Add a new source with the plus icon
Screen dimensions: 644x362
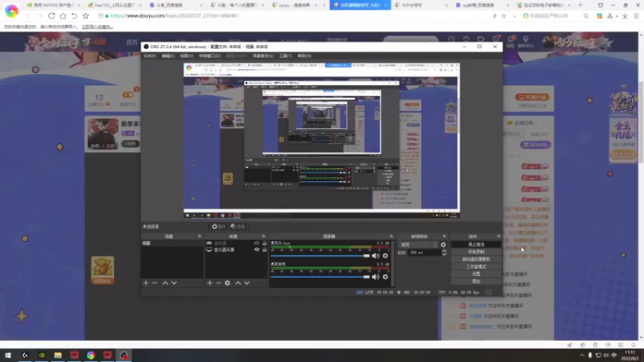click(209, 283)
